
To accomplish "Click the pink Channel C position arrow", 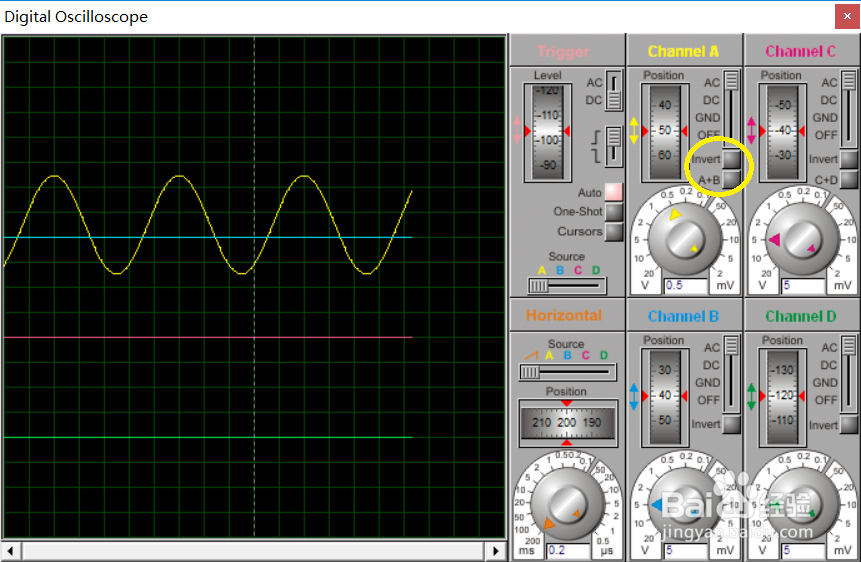I will 752,131.
